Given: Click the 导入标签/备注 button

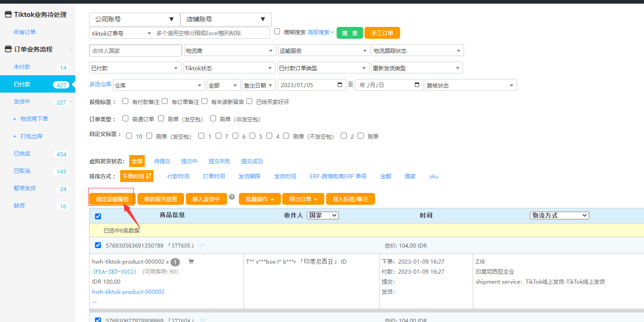Looking at the screenshot, I should pos(350,199).
